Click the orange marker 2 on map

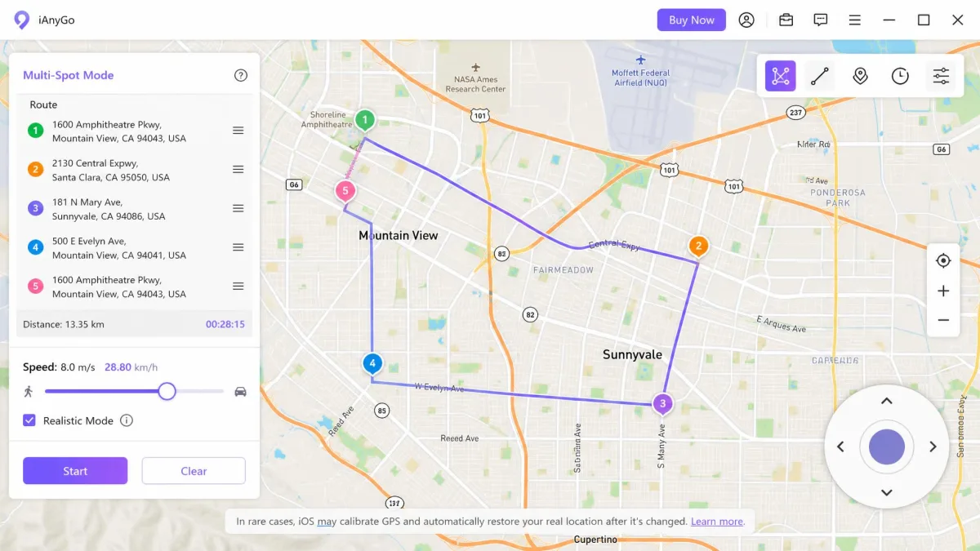coord(698,246)
